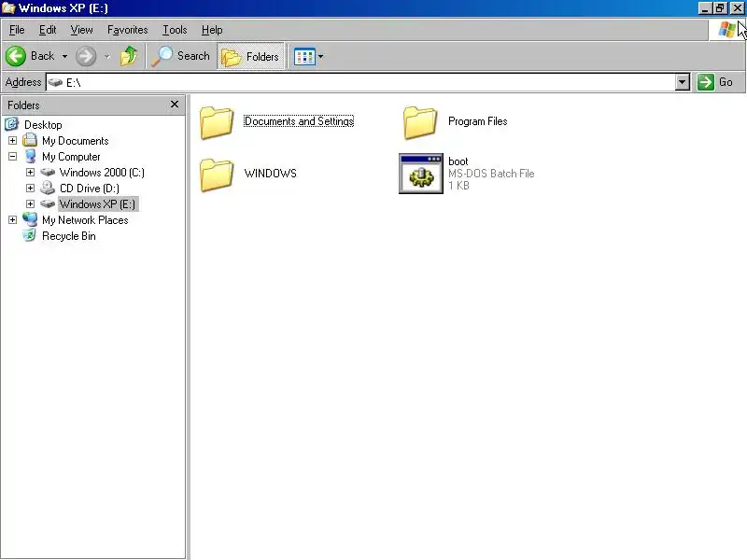Click the E: hard drive icon in tree

[48, 203]
